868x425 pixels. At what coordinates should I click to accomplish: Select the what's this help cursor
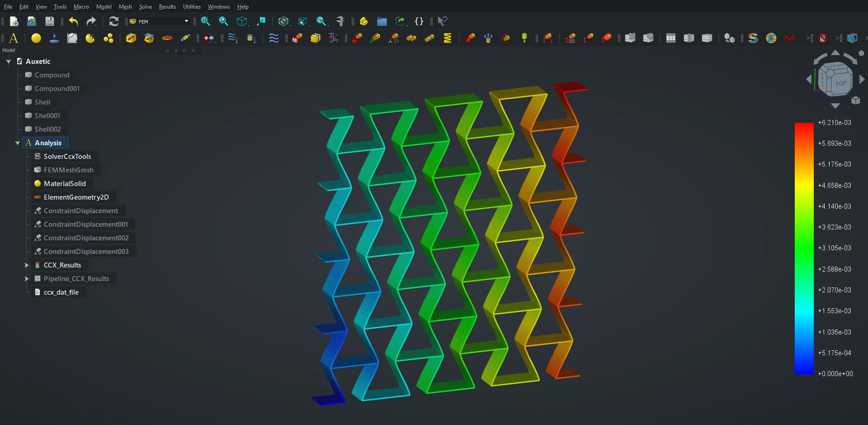(442, 21)
